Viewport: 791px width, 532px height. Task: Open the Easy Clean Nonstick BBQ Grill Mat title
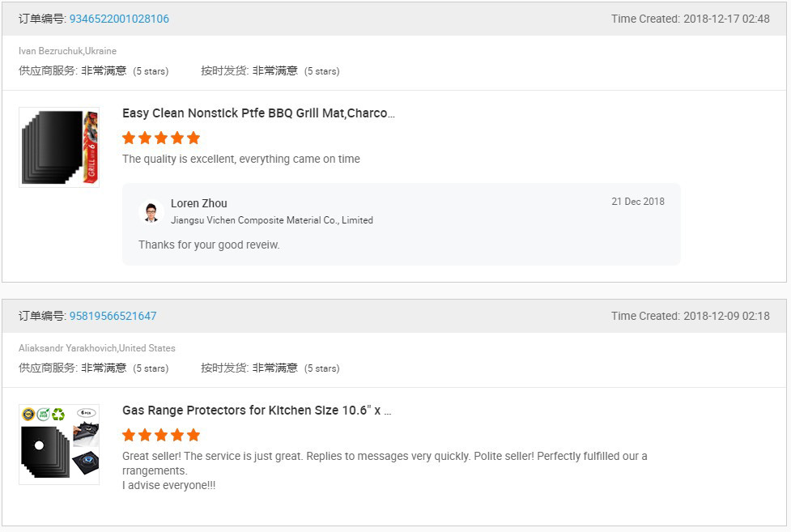coord(258,113)
